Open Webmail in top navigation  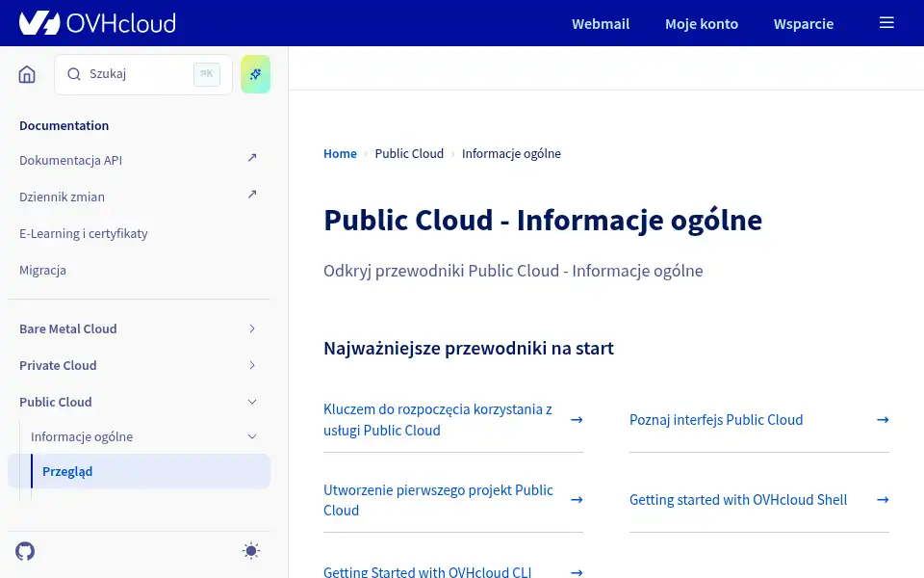point(601,23)
